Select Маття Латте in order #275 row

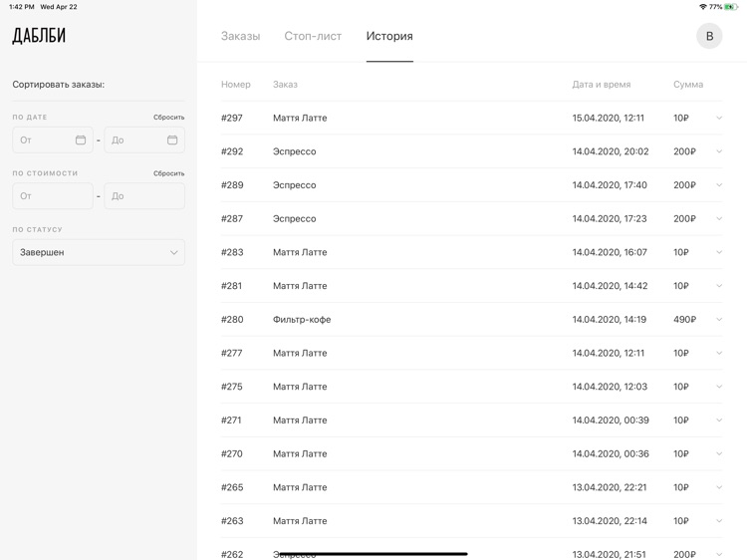pyautogui.click(x=300, y=387)
